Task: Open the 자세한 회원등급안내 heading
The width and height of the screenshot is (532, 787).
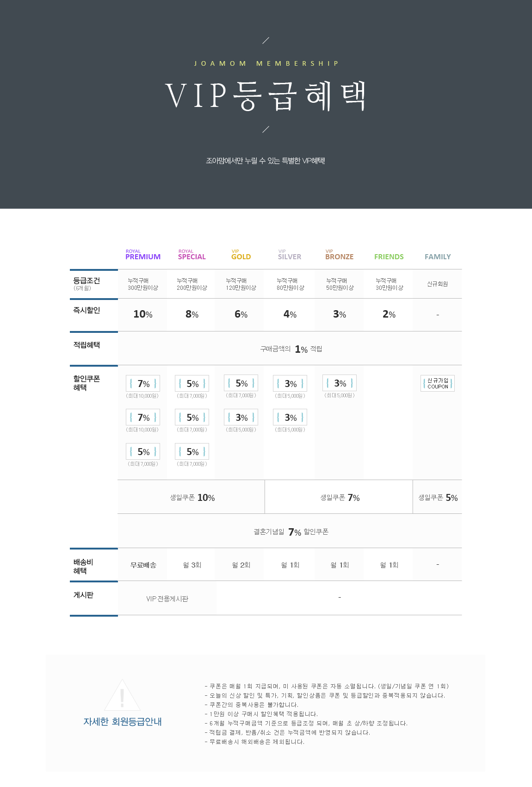Action: click(x=123, y=722)
